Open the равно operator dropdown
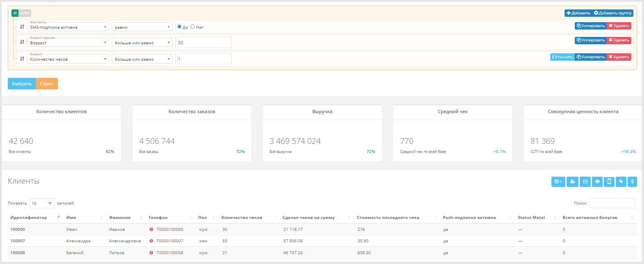Viewport: 644px width, 264px height. (142, 27)
